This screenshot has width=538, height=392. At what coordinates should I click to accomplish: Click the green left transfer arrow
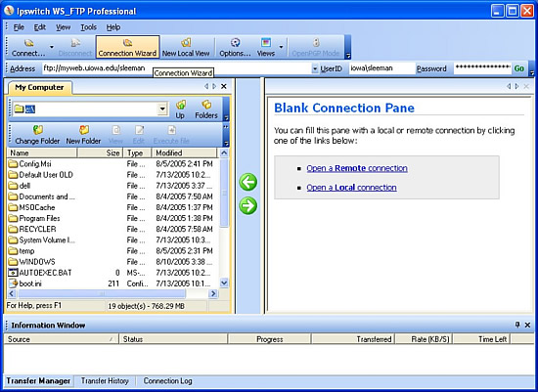pyautogui.click(x=248, y=182)
